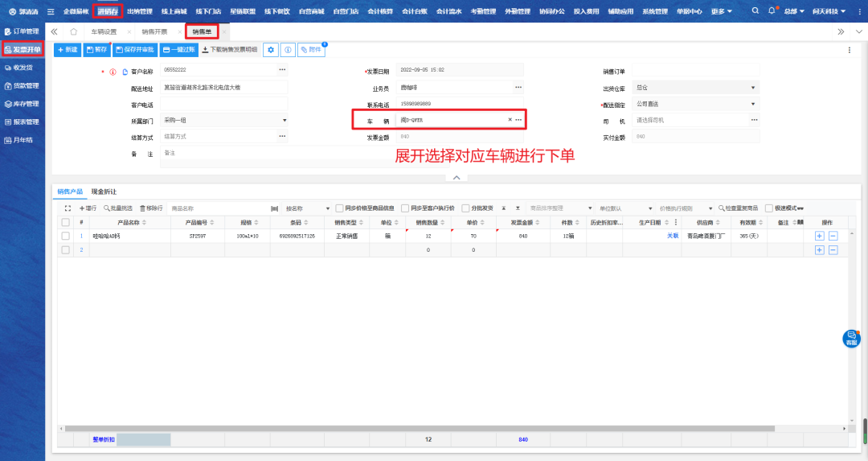Open the 客服 customer service bubble
This screenshot has width=868, height=461.
click(851, 339)
